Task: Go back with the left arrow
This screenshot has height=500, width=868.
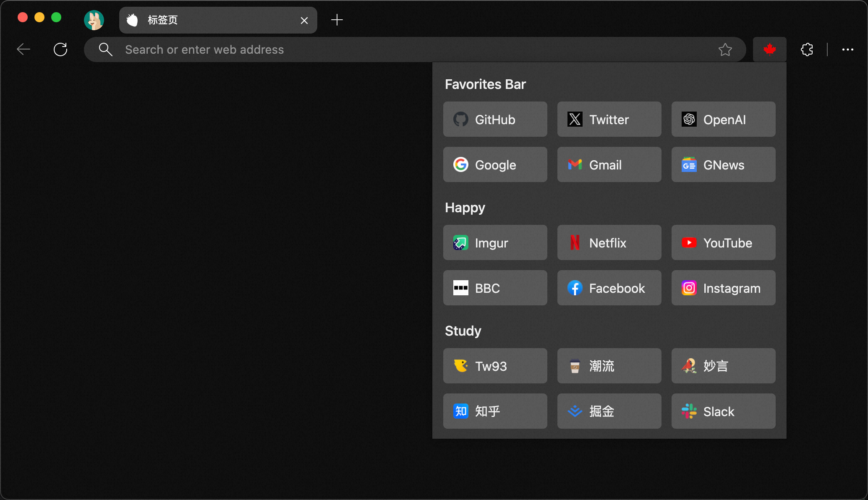Action: pos(24,49)
